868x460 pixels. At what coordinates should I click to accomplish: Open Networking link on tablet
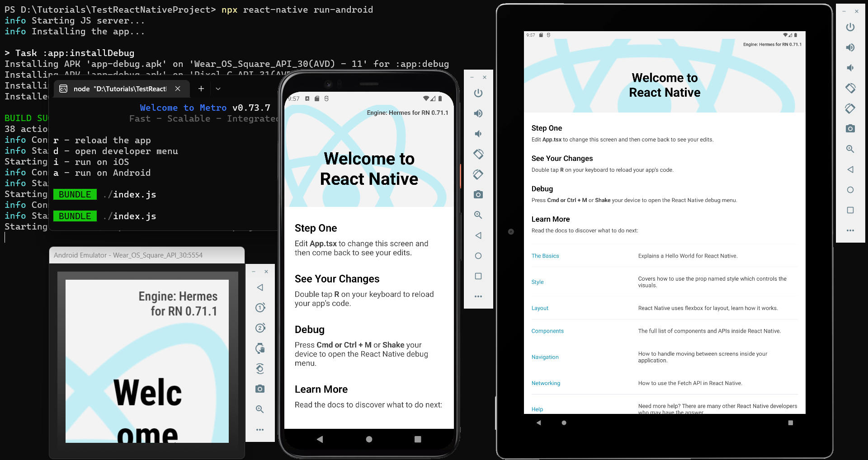coord(546,383)
